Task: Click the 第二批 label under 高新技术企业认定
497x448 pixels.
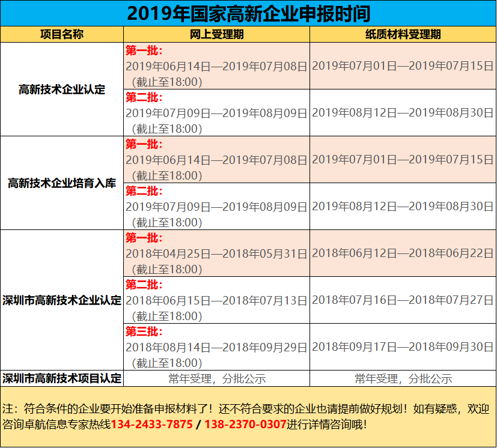Action: click(139, 97)
